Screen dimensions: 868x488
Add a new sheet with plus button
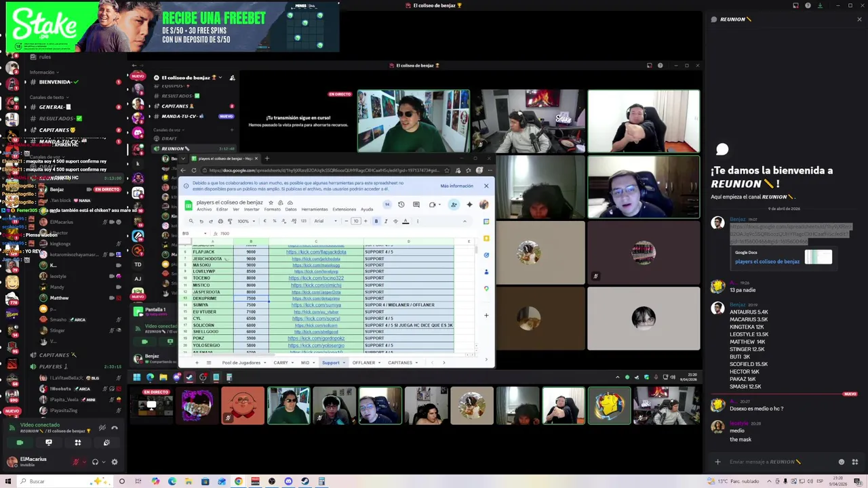point(197,363)
